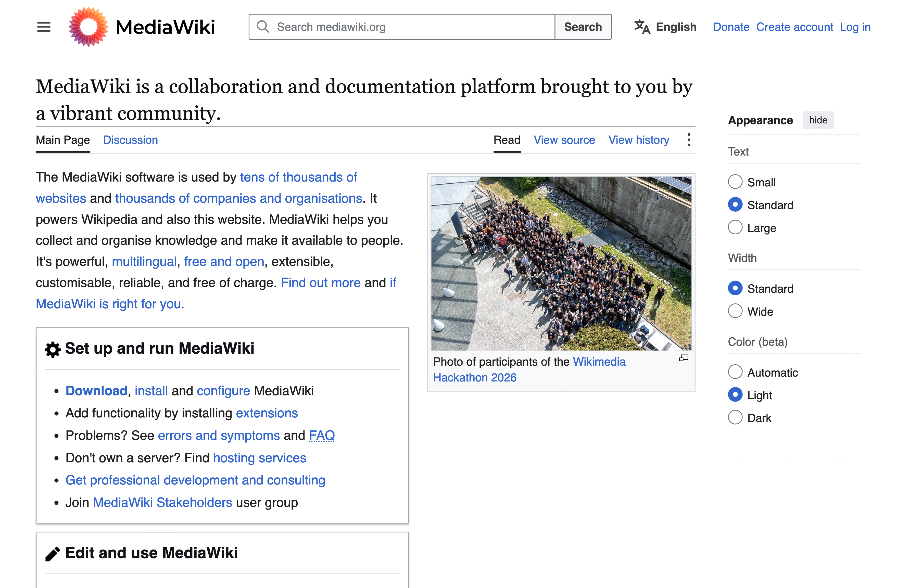Open the View source tab
Viewport: 910px width, 588px height.
point(564,140)
